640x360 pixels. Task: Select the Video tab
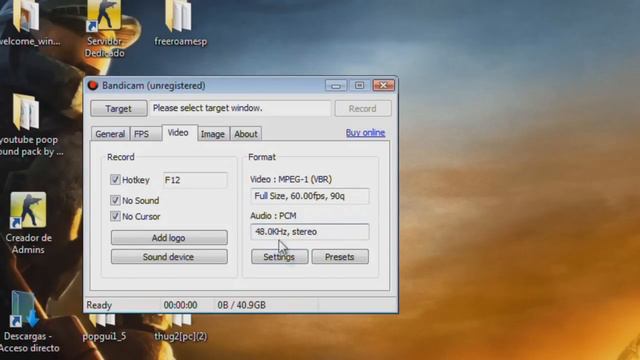coord(178,133)
